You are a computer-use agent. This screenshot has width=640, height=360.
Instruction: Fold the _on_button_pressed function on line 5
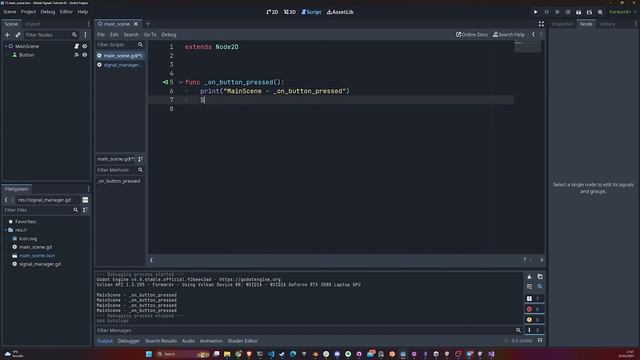[181, 82]
